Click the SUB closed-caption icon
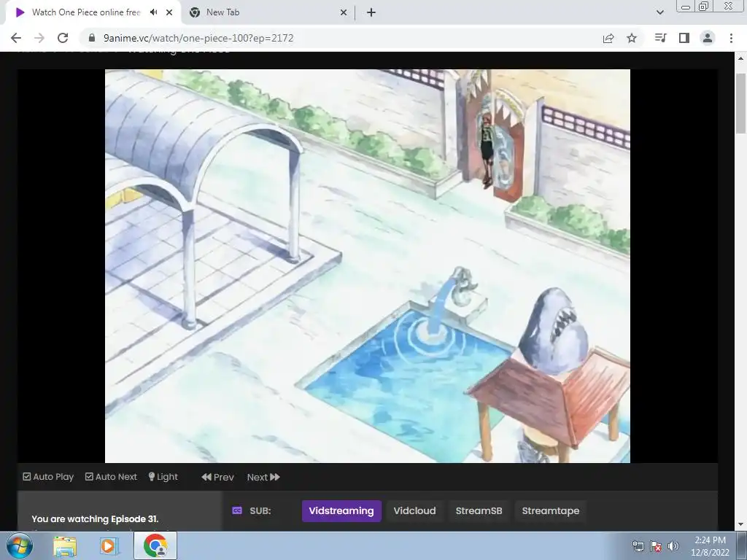Viewport: 747px width, 560px height. tap(237, 510)
